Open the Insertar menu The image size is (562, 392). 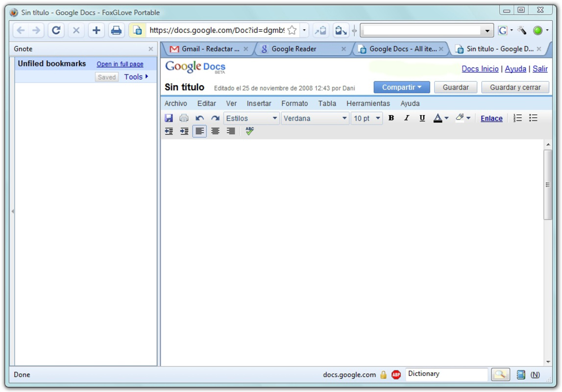(258, 103)
